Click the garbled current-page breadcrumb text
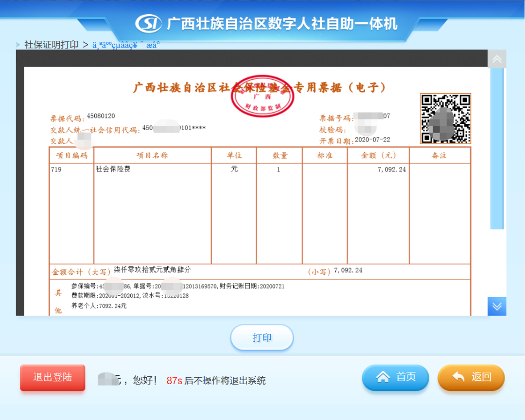525x420 pixels. (x=126, y=45)
